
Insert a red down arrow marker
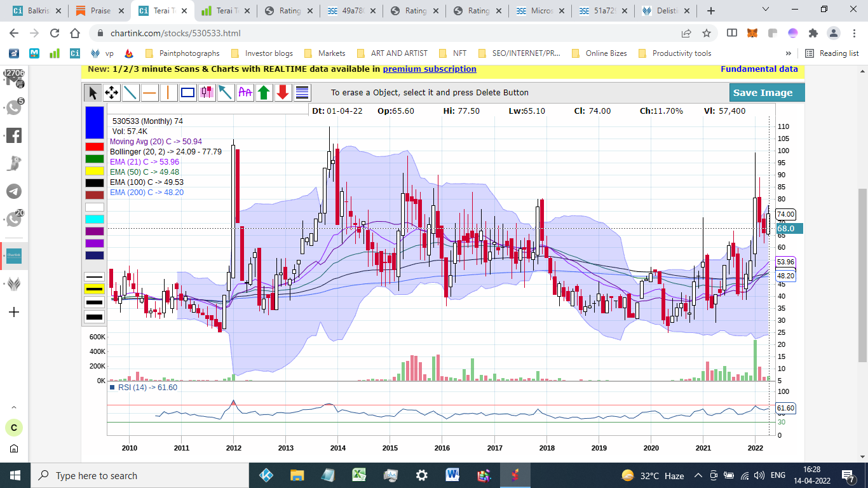pos(283,93)
